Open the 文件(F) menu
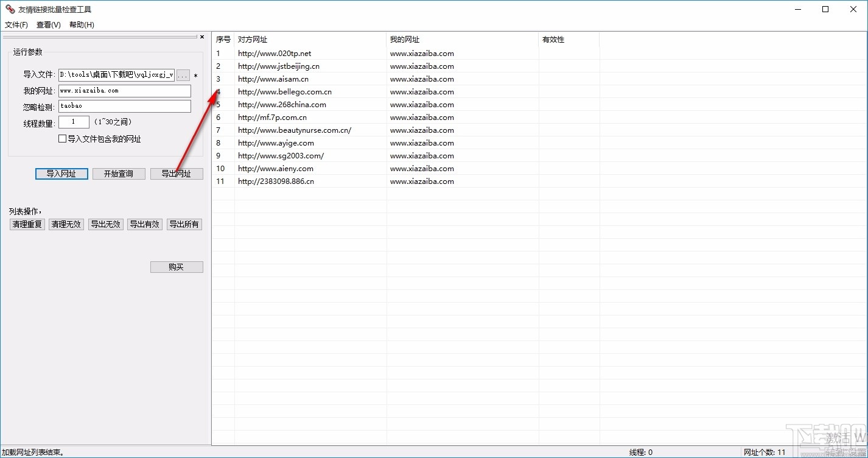868x458 pixels. click(x=16, y=25)
